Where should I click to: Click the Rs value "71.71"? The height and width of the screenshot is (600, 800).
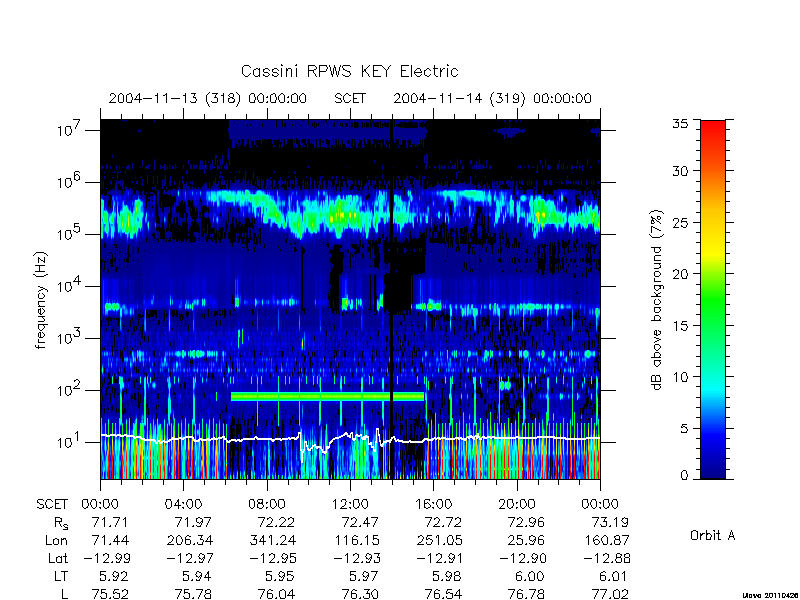pos(110,522)
